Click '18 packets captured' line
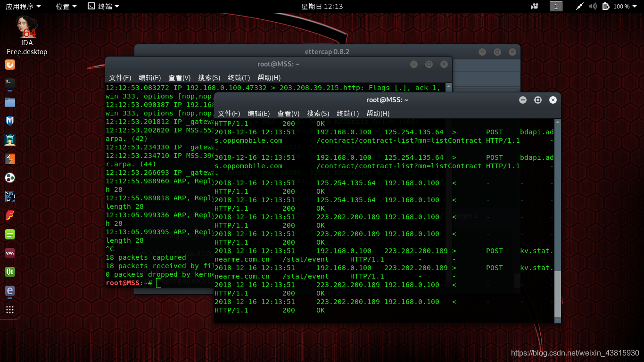Screen dimensions: 644x362 coord(146,257)
